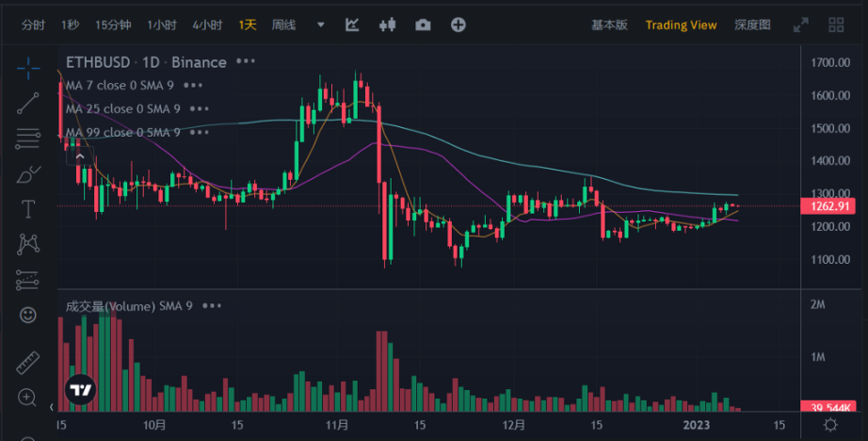Switch to 基本版 basic chart view

pos(609,25)
